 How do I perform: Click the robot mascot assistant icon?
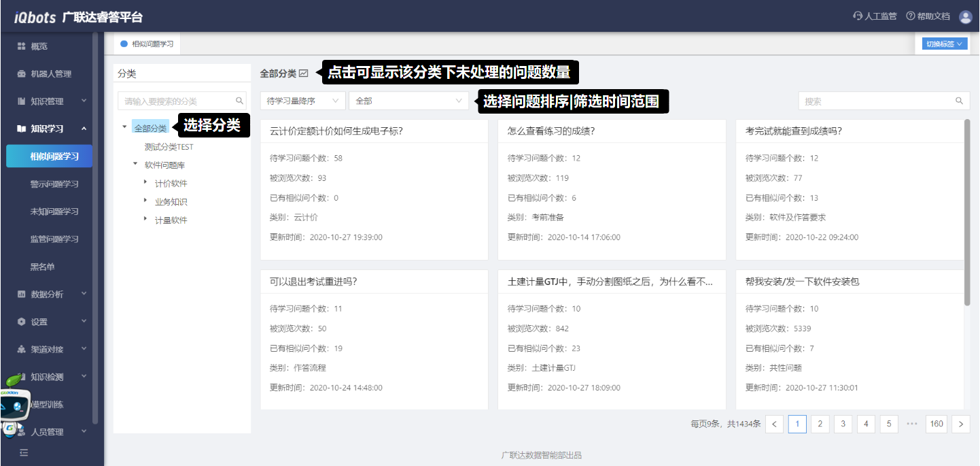click(x=14, y=405)
